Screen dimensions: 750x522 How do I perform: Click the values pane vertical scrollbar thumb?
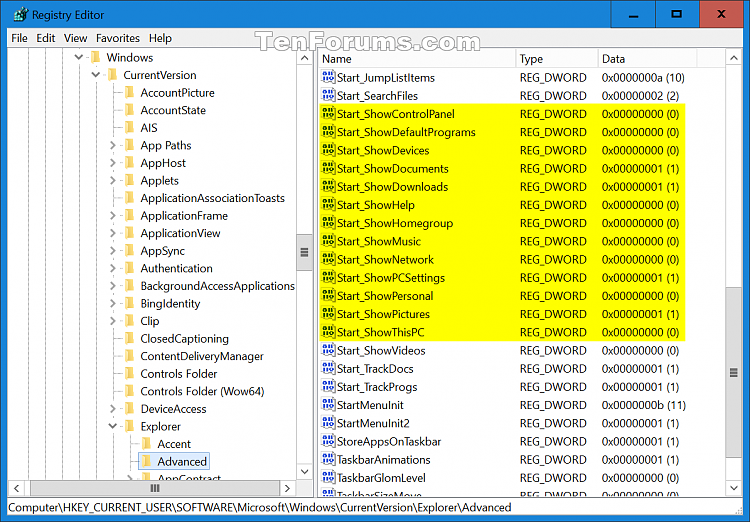click(x=733, y=372)
